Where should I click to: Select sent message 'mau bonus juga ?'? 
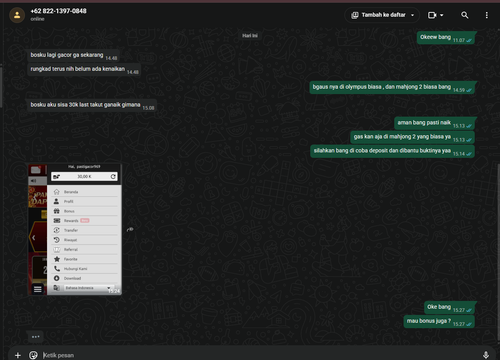(x=439, y=321)
